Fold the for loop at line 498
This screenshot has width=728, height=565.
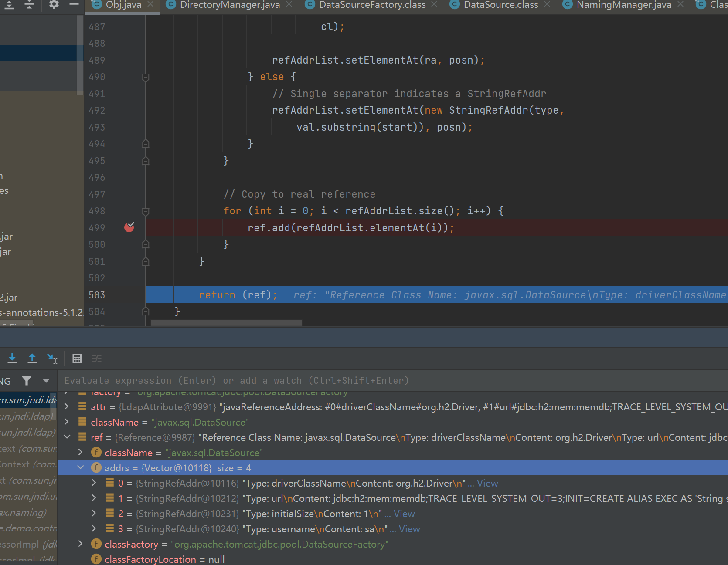pos(146,211)
